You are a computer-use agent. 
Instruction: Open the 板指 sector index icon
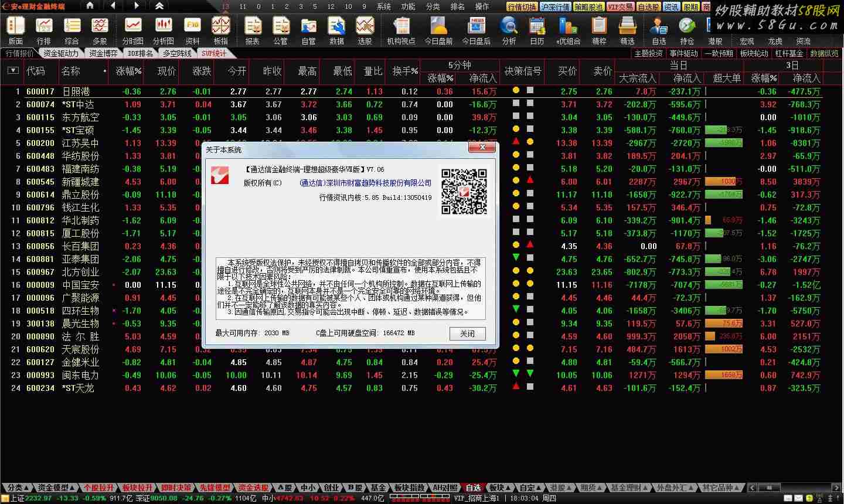click(x=220, y=30)
